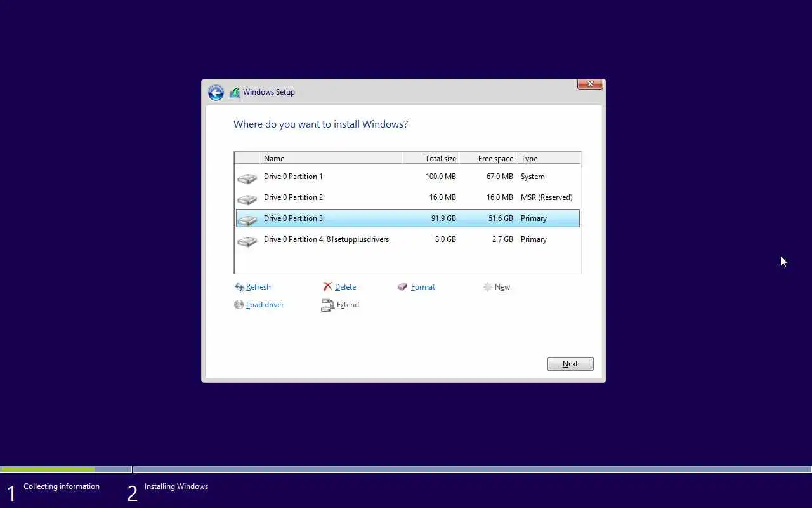Click the System type cell
The image size is (812, 508).
point(533,177)
